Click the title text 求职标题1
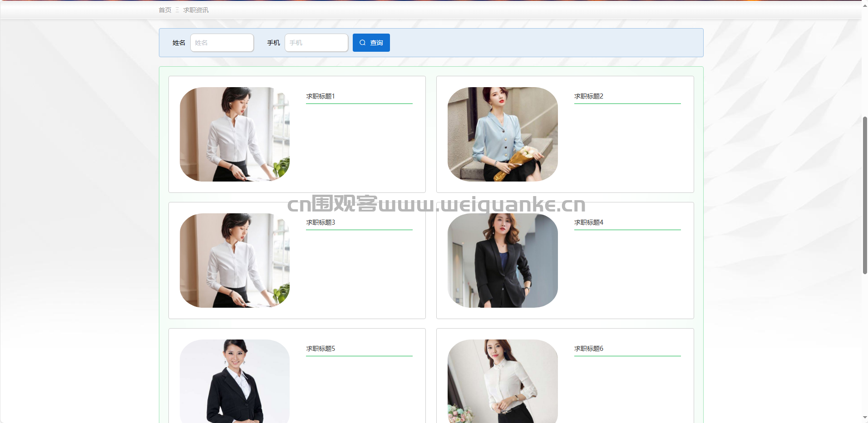The width and height of the screenshot is (868, 423). point(321,96)
